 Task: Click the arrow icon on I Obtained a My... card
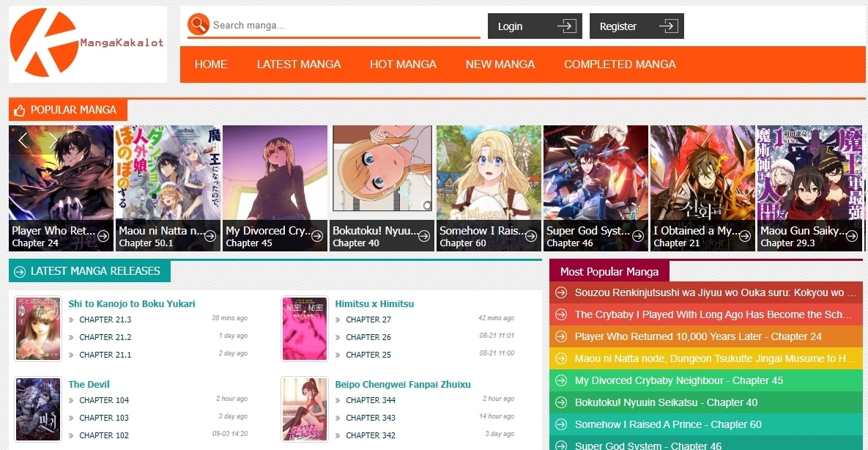coord(744,236)
